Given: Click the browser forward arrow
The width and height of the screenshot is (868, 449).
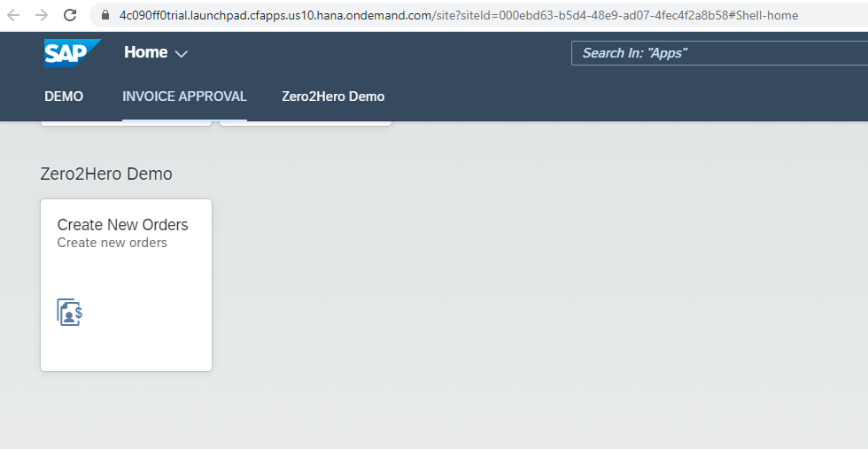Looking at the screenshot, I should click(x=42, y=15).
